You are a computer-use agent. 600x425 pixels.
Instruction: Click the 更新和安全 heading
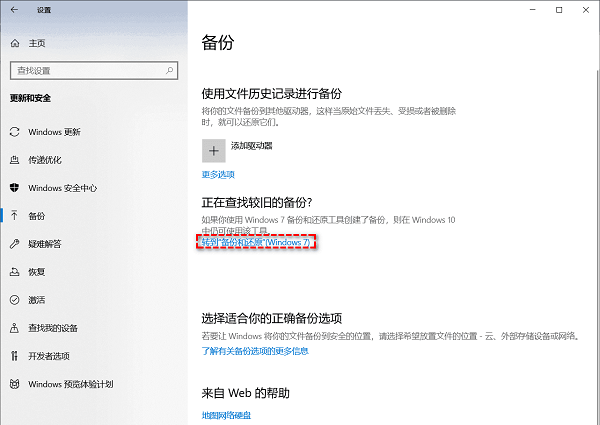point(30,98)
